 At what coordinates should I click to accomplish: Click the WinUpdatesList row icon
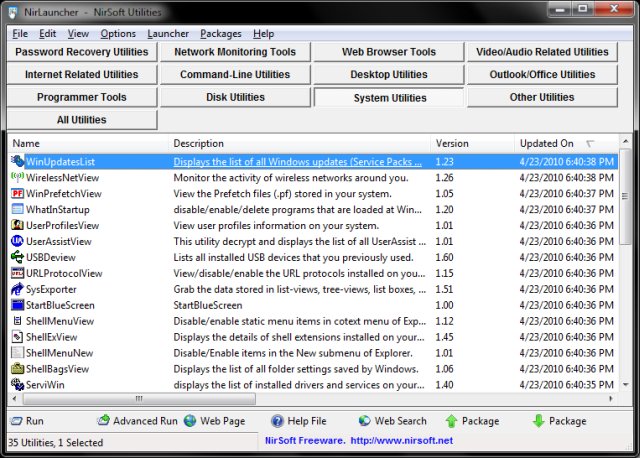point(17,161)
